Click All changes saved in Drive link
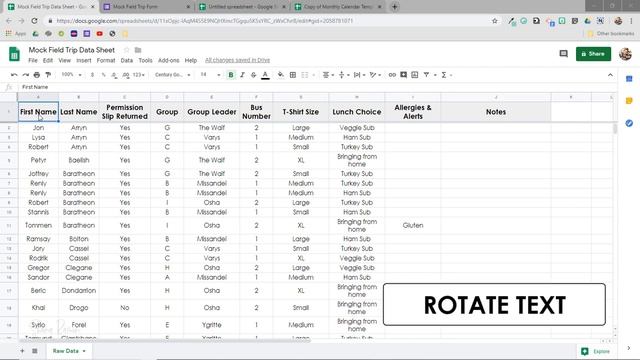 tap(237, 60)
